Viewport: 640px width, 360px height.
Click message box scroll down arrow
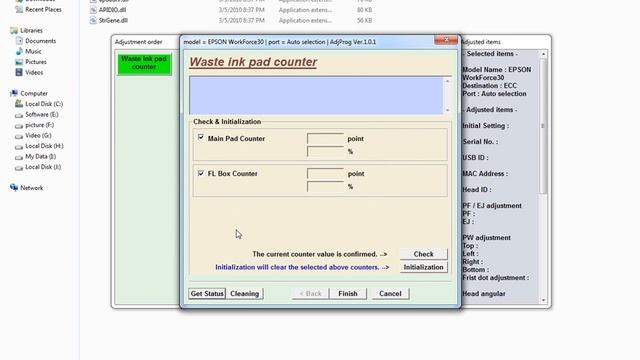pyautogui.click(x=447, y=110)
